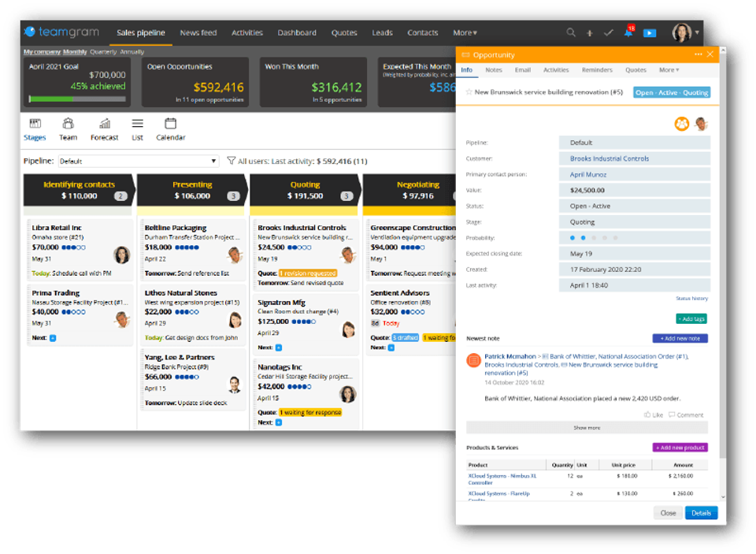Click the Show more bar
Image resolution: width=756 pixels, height=554 pixels.
[587, 428]
